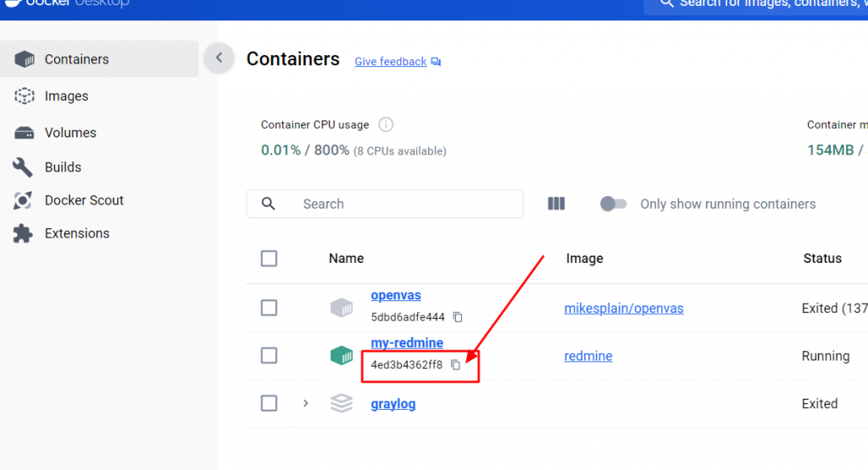The width and height of the screenshot is (868, 470).
Task: Collapse the sidebar with chevron button
Action: 220,58
